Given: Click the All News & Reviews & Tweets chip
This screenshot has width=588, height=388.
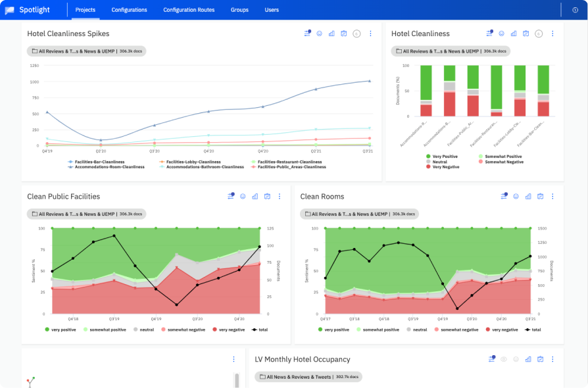Looking at the screenshot, I should 308,376.
